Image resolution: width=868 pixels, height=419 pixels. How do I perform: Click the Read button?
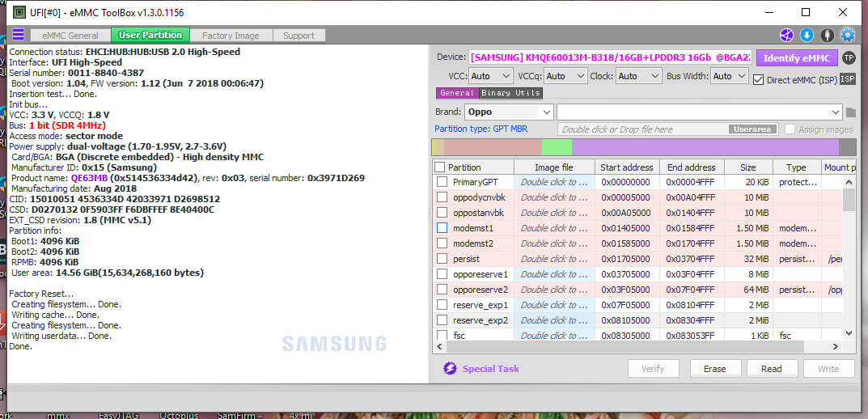[771, 369]
